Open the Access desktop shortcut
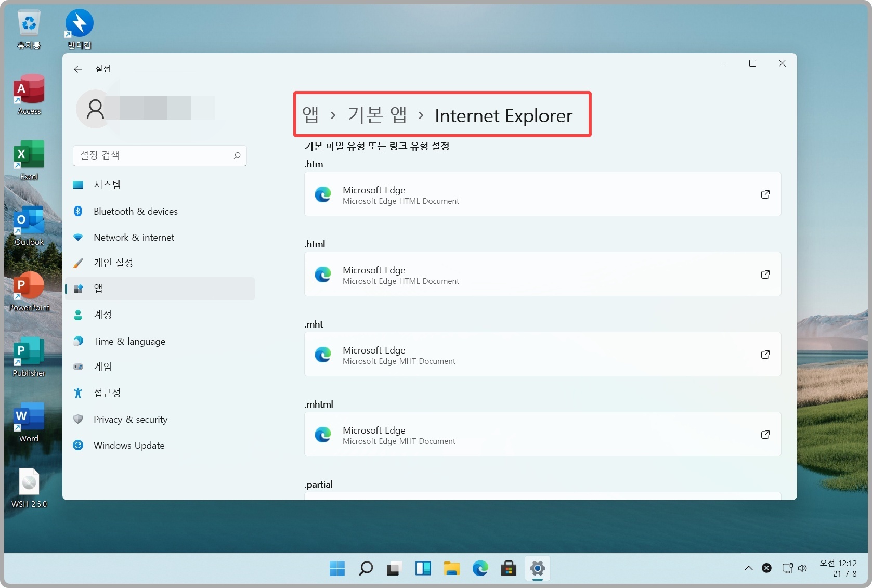Image resolution: width=872 pixels, height=588 pixels. click(x=29, y=95)
